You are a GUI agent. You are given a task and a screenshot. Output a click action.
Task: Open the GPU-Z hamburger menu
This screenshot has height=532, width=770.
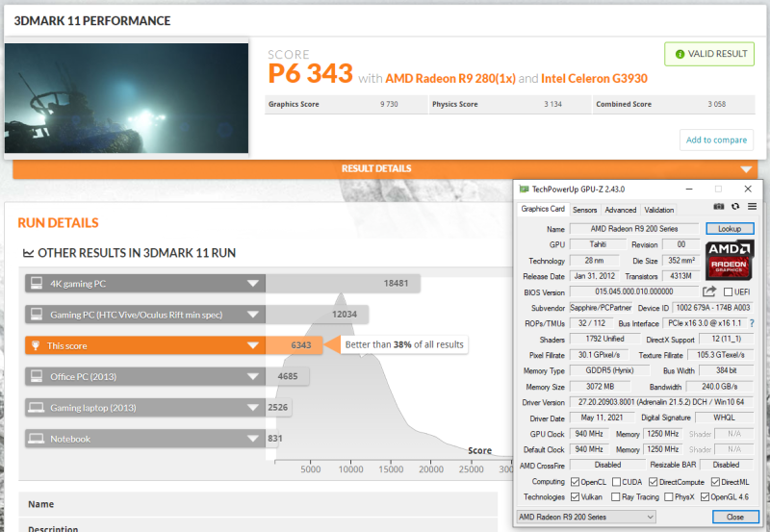tap(752, 207)
